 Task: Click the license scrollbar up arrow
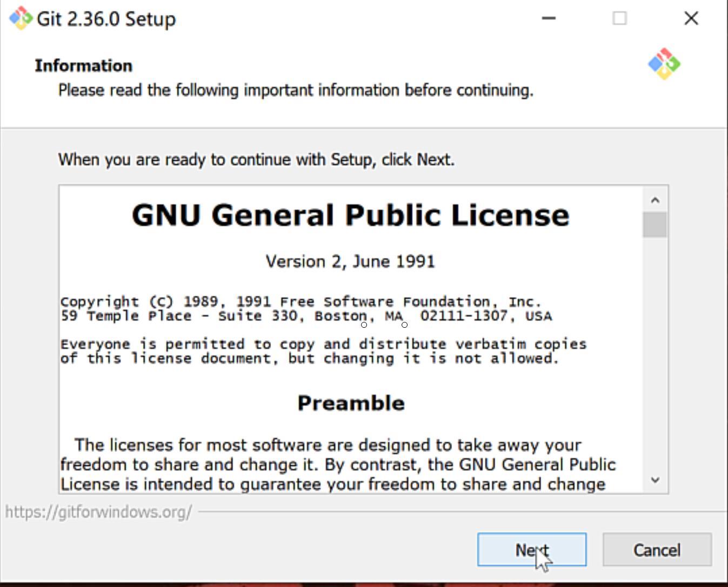(655, 200)
